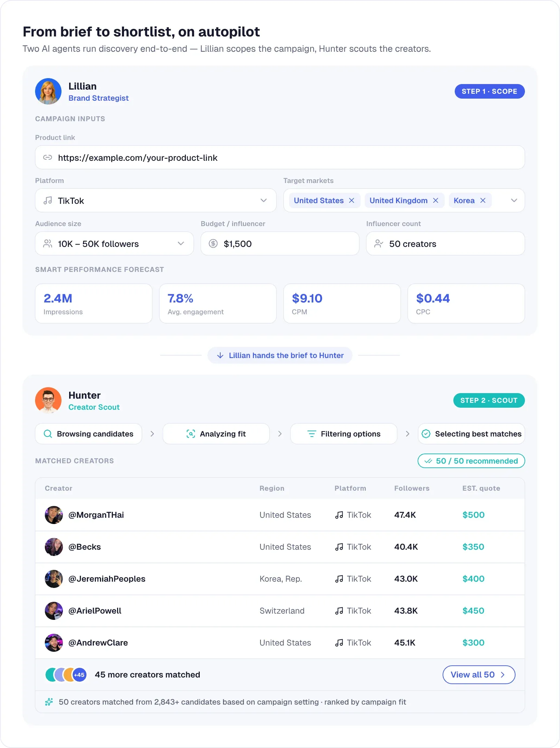This screenshot has width=560, height=748.
Task: Click the scan icon in Analyzing fit
Action: [191, 434]
